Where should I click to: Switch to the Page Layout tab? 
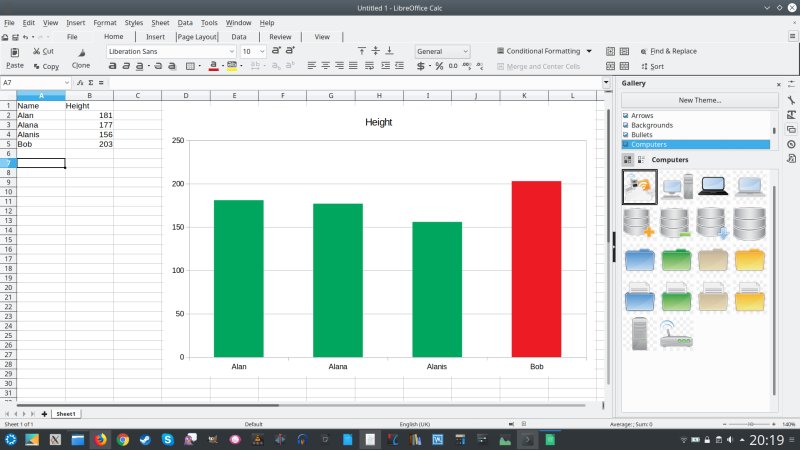point(197,37)
